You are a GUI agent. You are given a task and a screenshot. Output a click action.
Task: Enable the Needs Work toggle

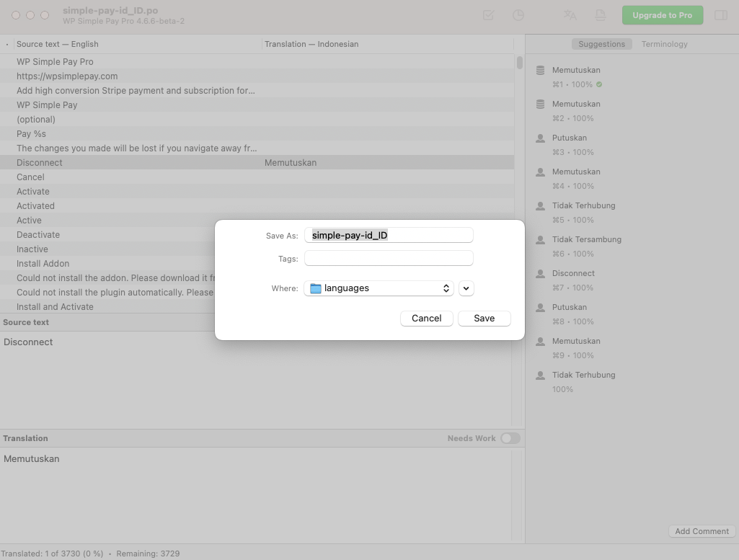click(x=510, y=437)
